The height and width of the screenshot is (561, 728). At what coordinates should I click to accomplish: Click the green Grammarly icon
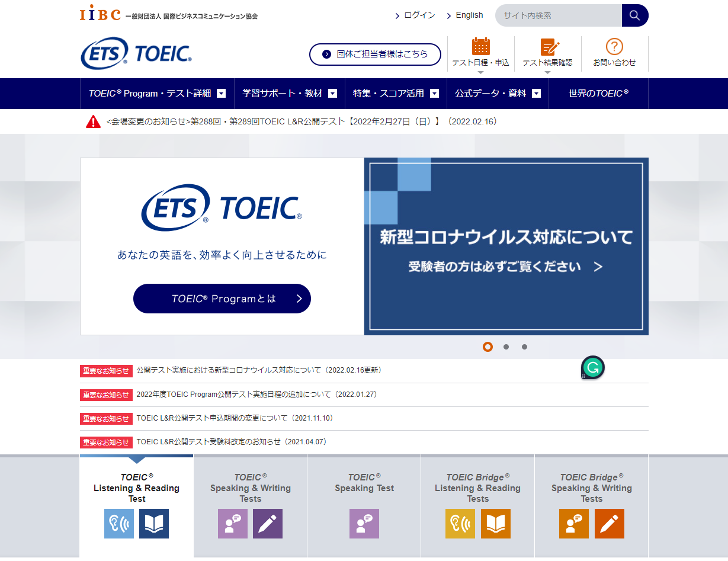tap(593, 368)
